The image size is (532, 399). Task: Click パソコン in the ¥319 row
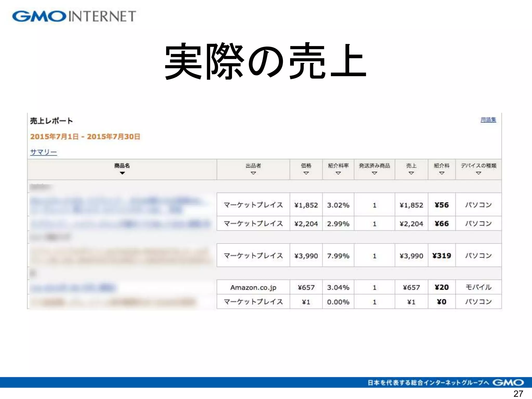(478, 256)
